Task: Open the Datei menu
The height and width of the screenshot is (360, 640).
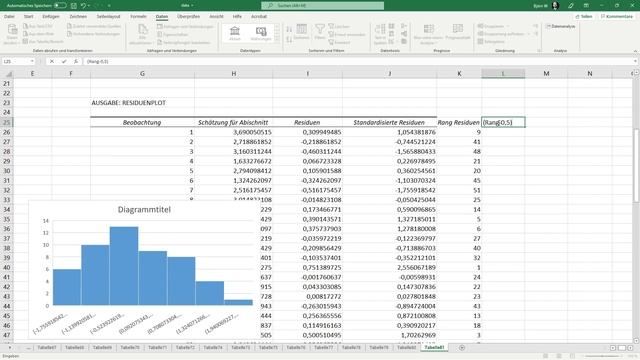Action: tap(9, 17)
